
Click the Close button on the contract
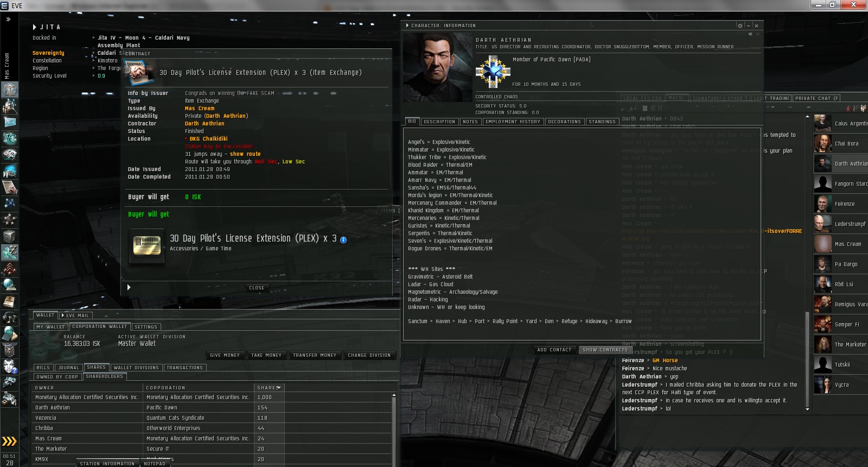(x=257, y=288)
